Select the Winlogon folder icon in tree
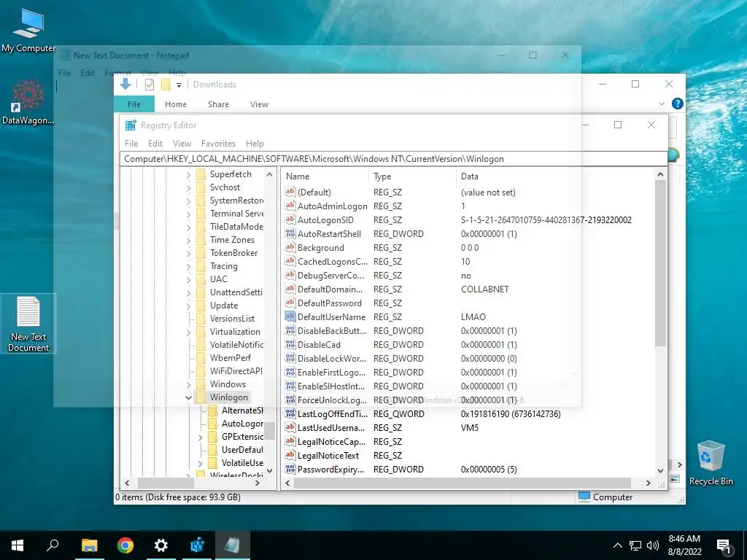747x560 pixels. click(x=201, y=397)
